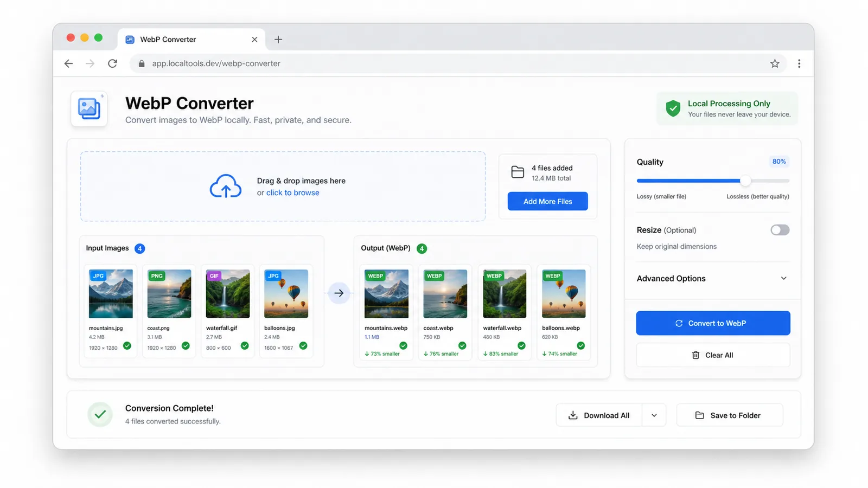Click the '76% smaller' label

(441, 354)
